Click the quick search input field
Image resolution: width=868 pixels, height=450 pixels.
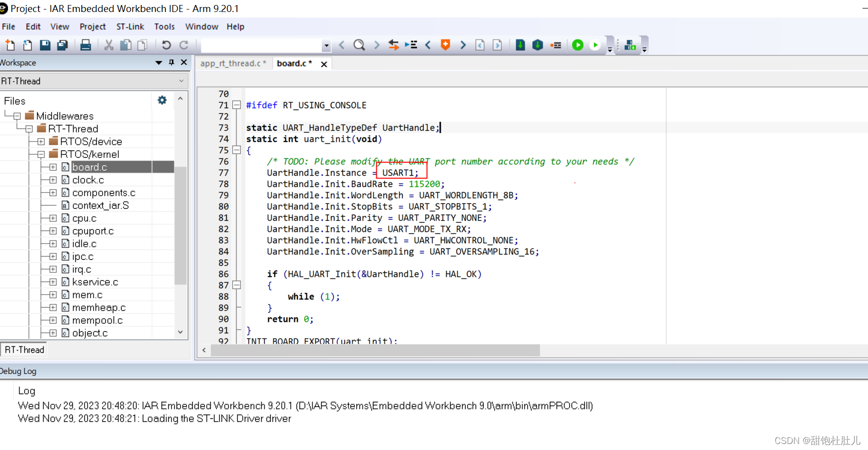pyautogui.click(x=262, y=45)
